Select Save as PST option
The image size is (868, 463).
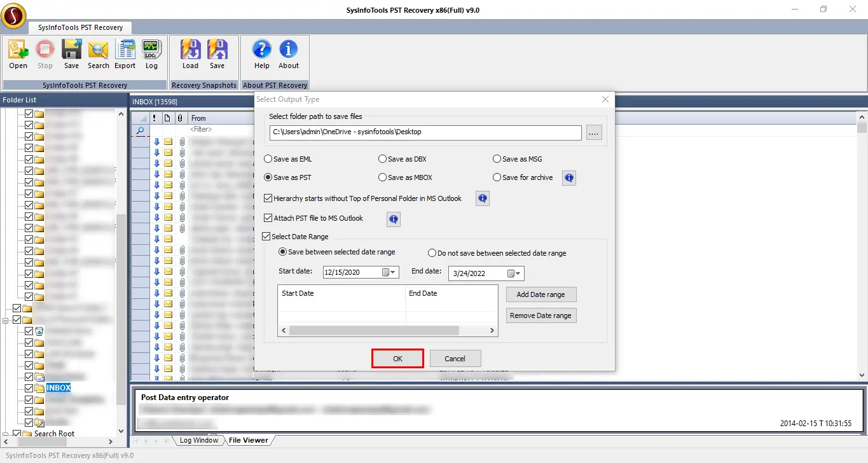[288, 177]
